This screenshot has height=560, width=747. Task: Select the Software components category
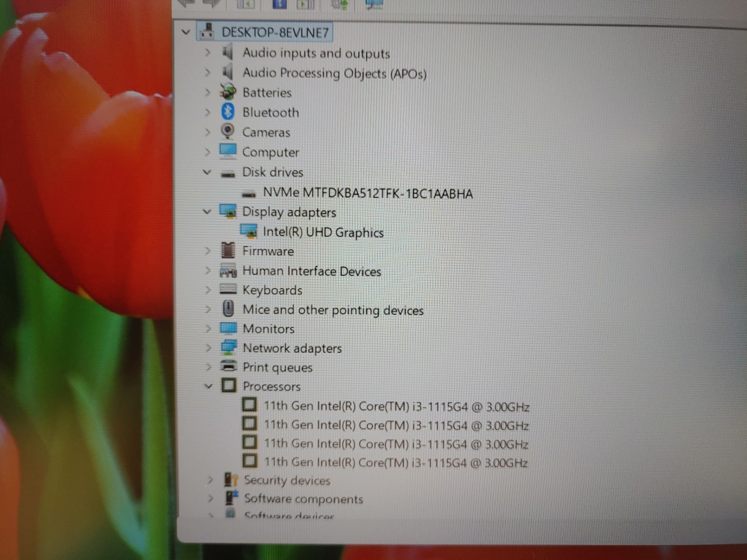click(x=303, y=499)
